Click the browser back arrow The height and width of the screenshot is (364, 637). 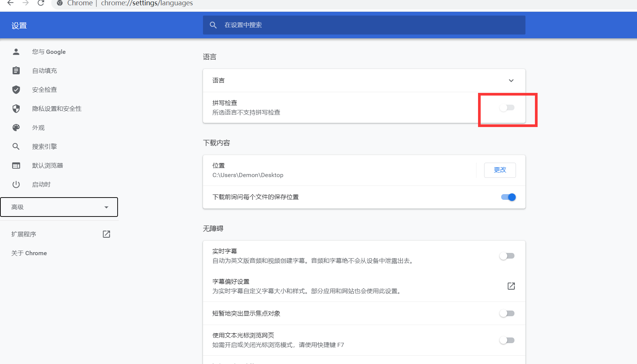coord(11,3)
